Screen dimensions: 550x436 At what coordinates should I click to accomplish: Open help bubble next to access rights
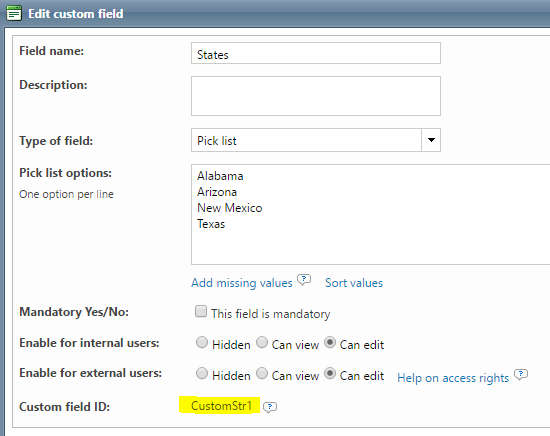pyautogui.click(x=521, y=375)
